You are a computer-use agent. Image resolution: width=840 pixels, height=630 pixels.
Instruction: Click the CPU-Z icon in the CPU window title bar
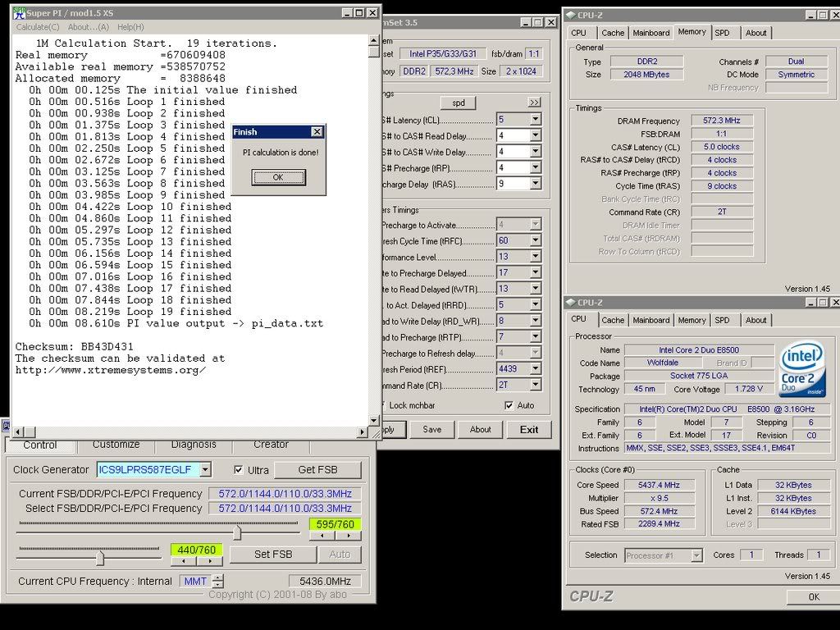571,303
